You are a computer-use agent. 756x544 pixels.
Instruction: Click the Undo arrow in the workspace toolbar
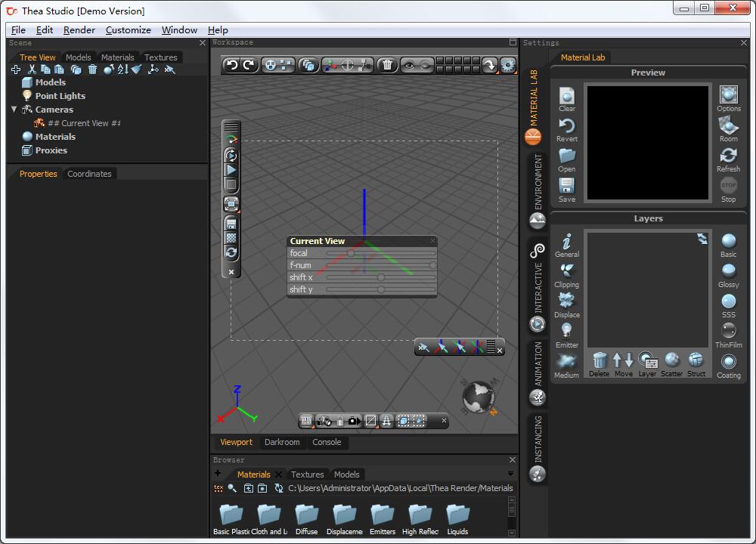[x=232, y=65]
